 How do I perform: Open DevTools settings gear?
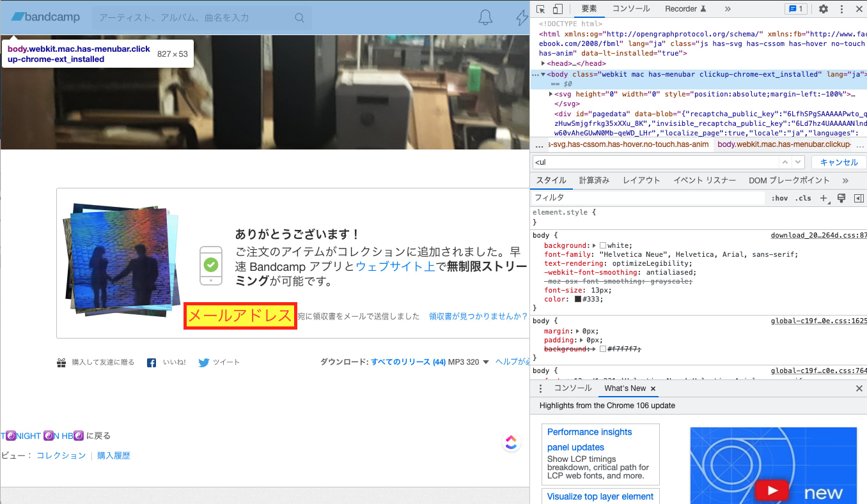[x=824, y=9]
